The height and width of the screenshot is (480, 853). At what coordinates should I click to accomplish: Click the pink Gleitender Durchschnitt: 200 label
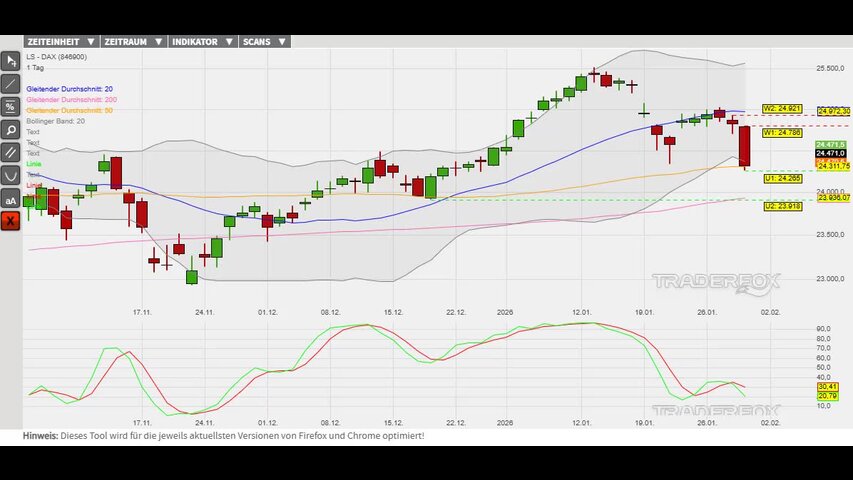(71, 100)
